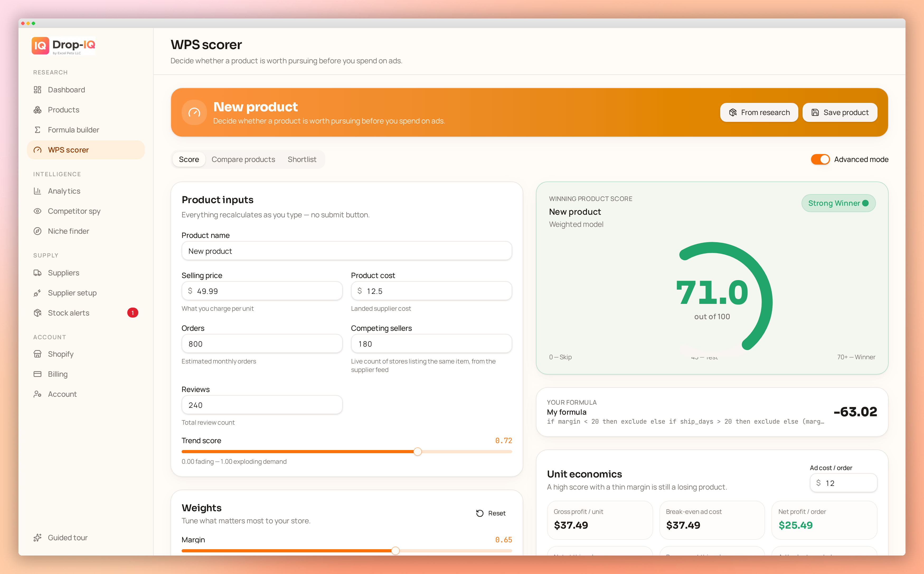Click the Account user-settings icon
Image resolution: width=924 pixels, height=574 pixels.
[x=37, y=394]
